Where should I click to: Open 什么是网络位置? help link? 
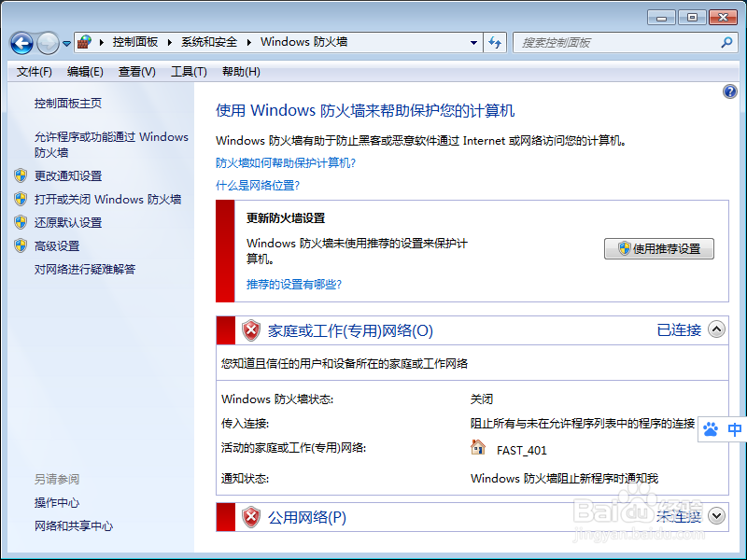pyautogui.click(x=258, y=185)
